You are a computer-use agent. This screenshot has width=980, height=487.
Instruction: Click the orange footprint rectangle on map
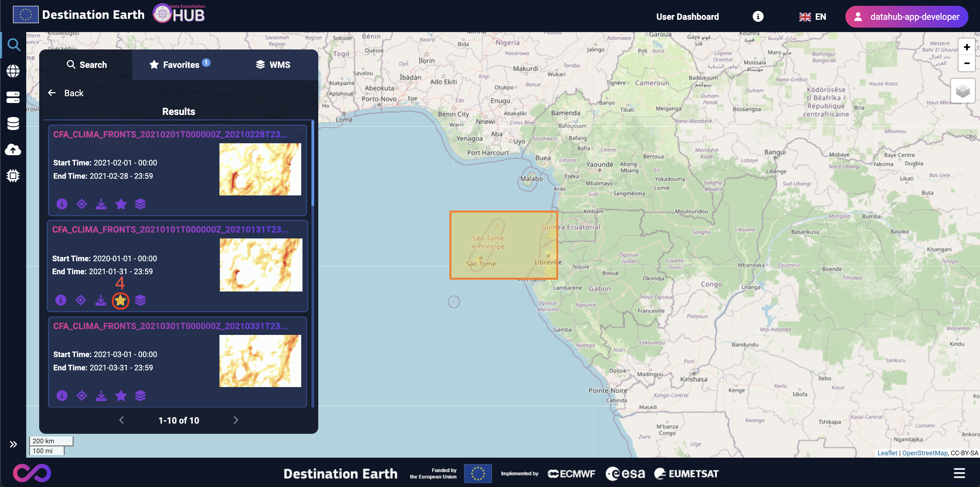[x=503, y=245]
